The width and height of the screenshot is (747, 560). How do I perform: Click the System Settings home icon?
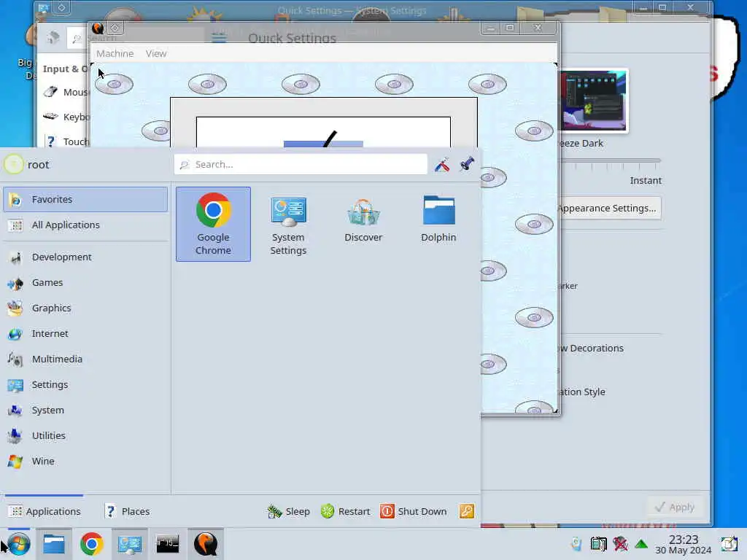(53, 38)
